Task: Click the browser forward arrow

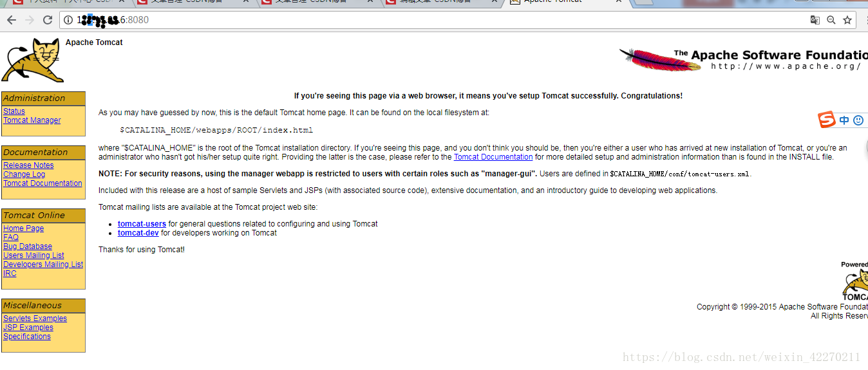Action: (29, 20)
